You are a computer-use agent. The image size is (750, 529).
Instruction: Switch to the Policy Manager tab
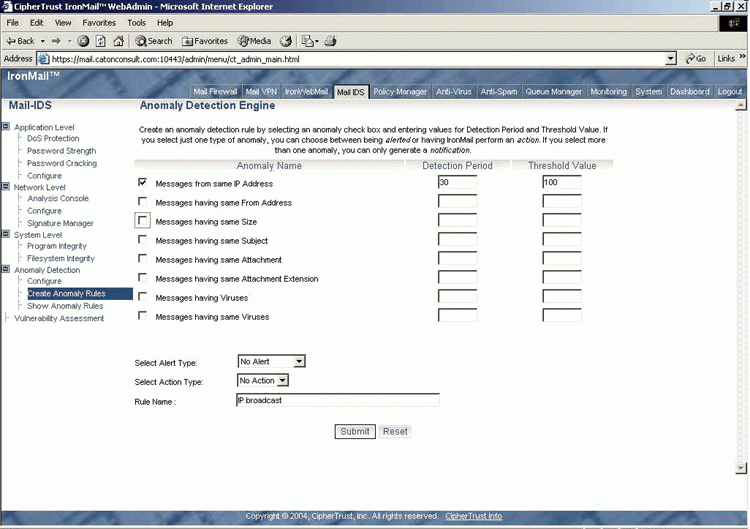click(400, 92)
